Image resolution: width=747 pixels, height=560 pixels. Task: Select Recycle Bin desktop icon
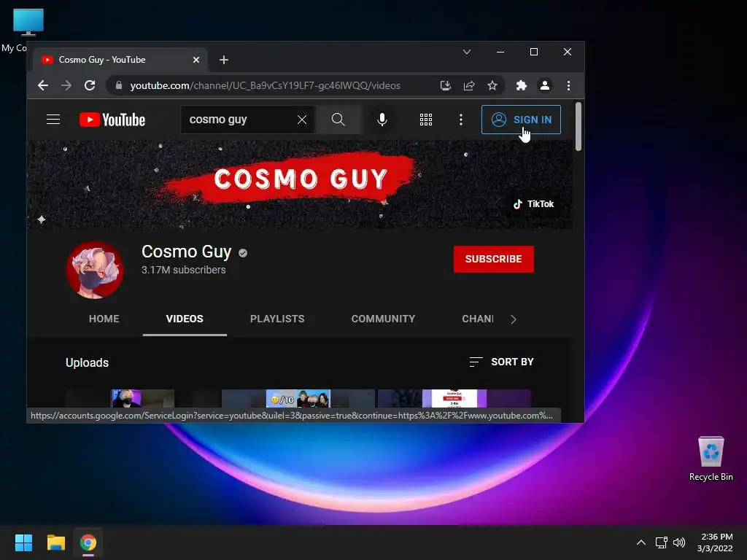711,459
